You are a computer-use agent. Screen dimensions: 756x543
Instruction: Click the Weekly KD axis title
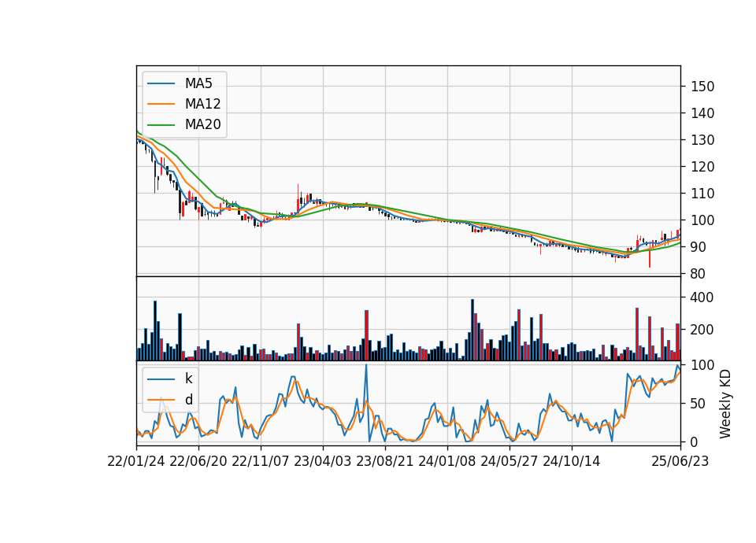pos(725,404)
